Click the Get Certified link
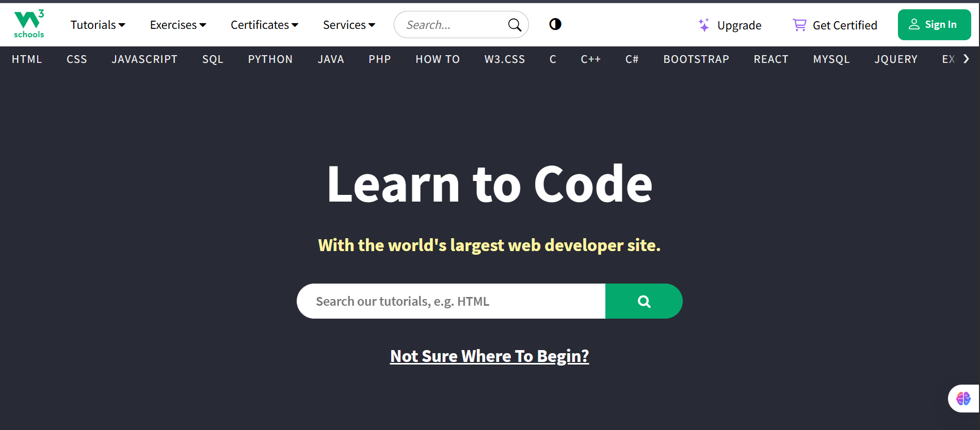The image size is (980, 430). click(835, 25)
